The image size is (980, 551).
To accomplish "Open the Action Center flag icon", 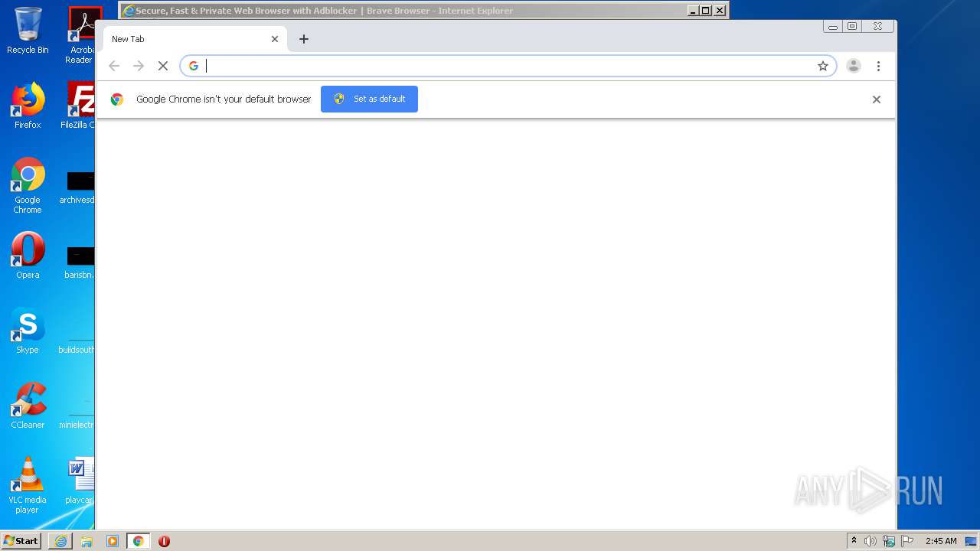I will pyautogui.click(x=907, y=541).
